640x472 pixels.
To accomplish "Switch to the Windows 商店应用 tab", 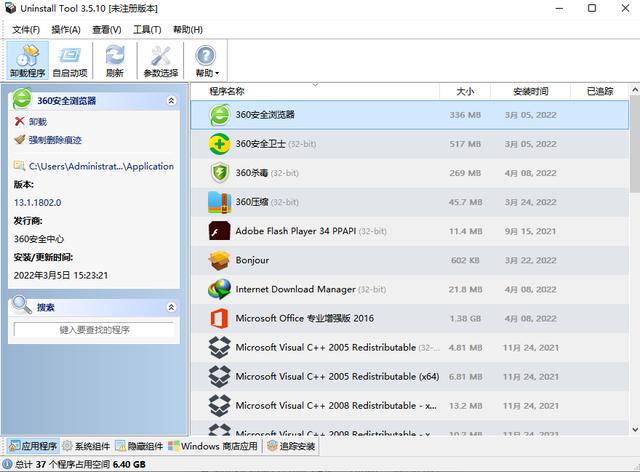I will (x=213, y=446).
